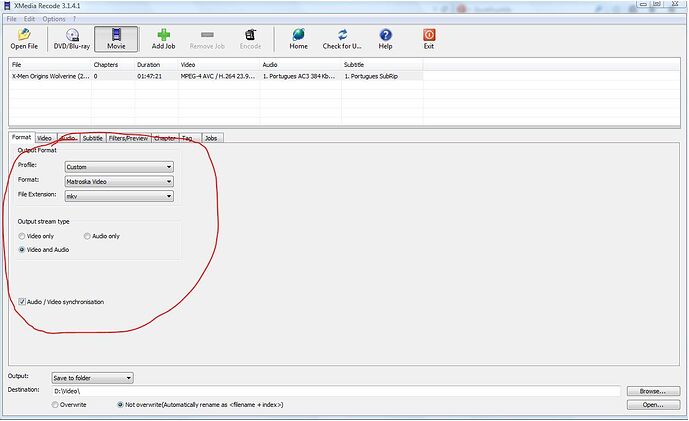
Task: Click the Open... button
Action: point(653,405)
